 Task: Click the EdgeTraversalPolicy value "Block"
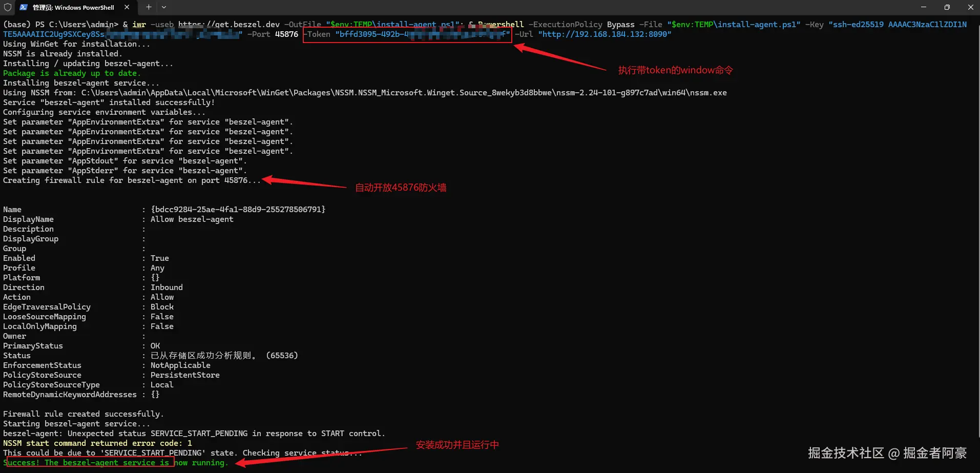coord(162,307)
